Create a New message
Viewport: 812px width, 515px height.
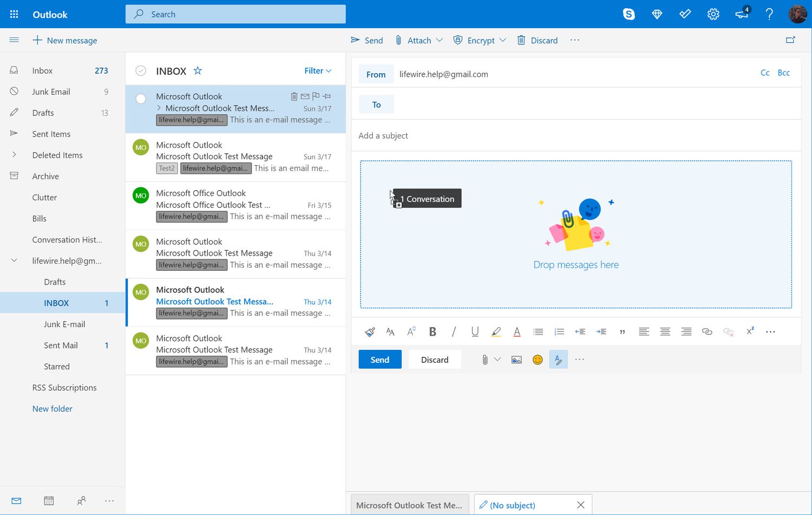coord(65,40)
